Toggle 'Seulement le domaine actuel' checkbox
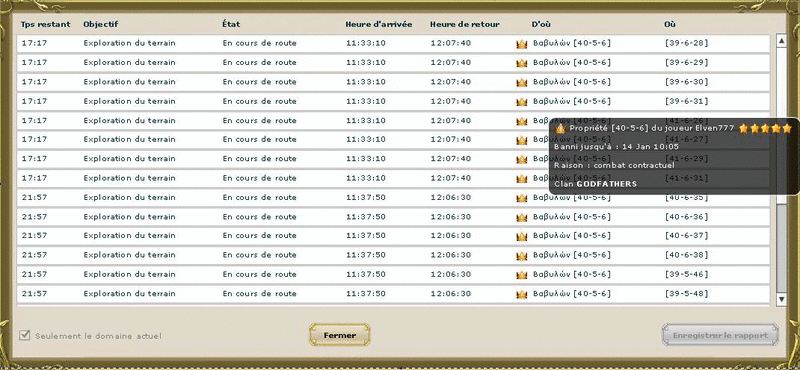This screenshot has width=800, height=370. tap(24, 335)
